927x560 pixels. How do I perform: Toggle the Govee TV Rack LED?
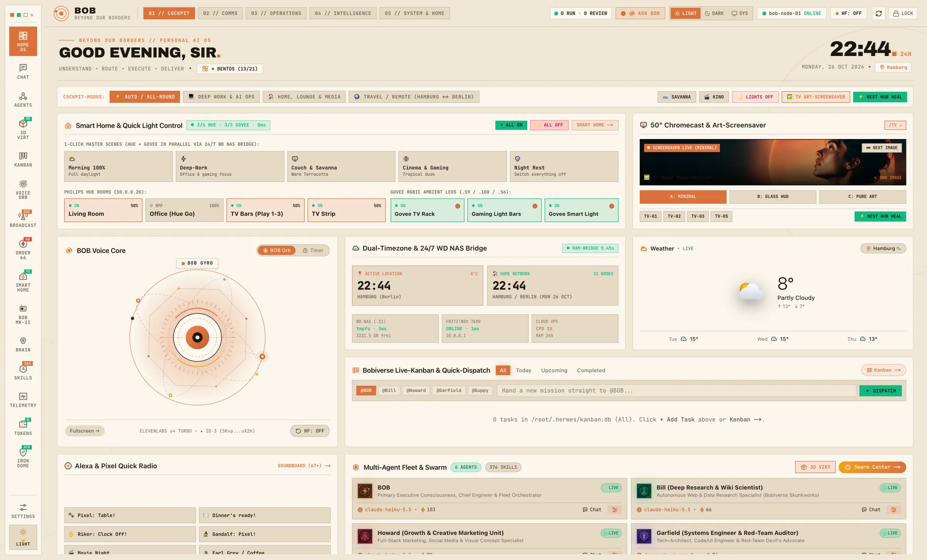427,210
